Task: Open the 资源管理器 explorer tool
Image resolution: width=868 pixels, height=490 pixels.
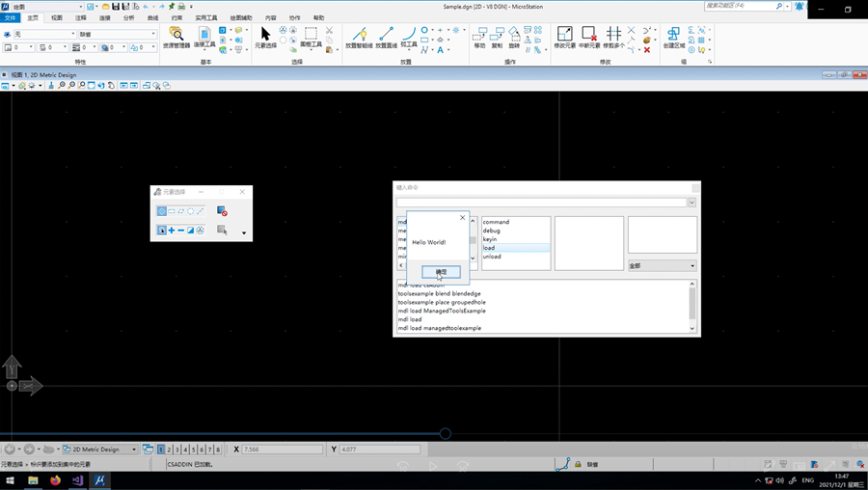Action: (176, 37)
